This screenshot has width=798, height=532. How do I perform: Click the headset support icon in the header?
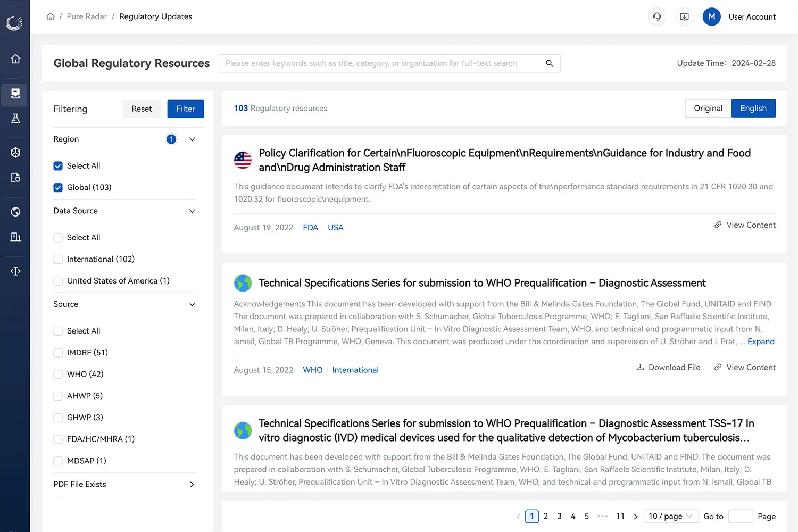tap(656, 16)
